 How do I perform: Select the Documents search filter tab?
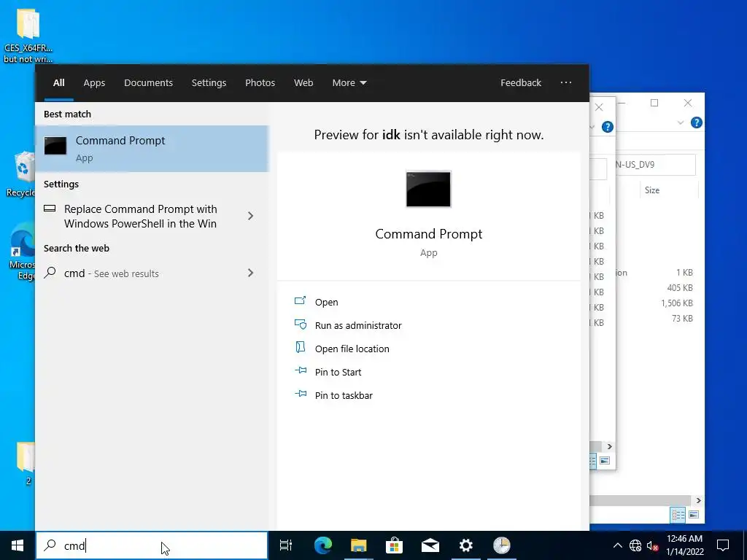tap(148, 82)
